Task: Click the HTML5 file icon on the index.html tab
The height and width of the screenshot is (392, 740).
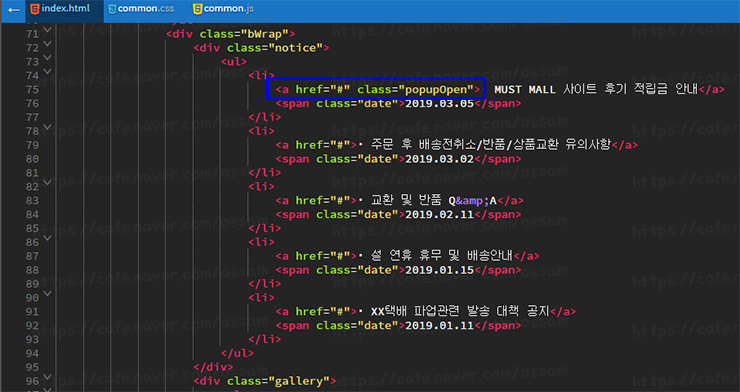Action: point(34,9)
